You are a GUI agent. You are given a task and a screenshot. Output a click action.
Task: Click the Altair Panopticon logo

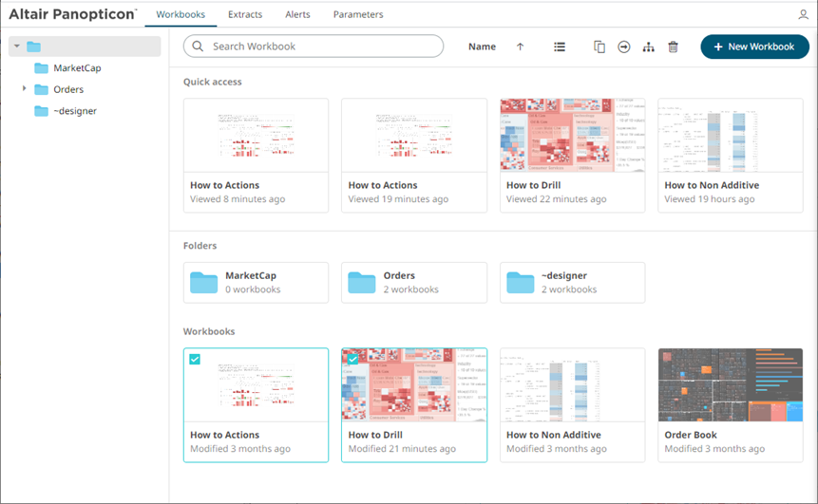[x=72, y=14]
